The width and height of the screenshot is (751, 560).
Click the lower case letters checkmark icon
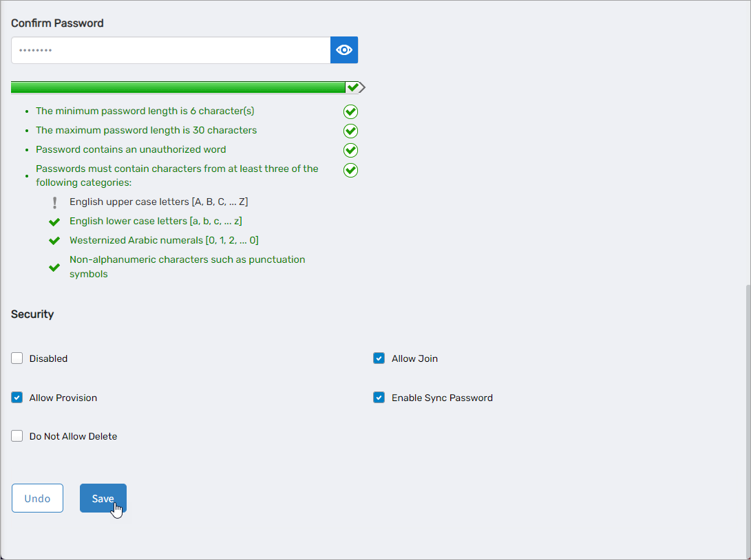pyautogui.click(x=54, y=222)
